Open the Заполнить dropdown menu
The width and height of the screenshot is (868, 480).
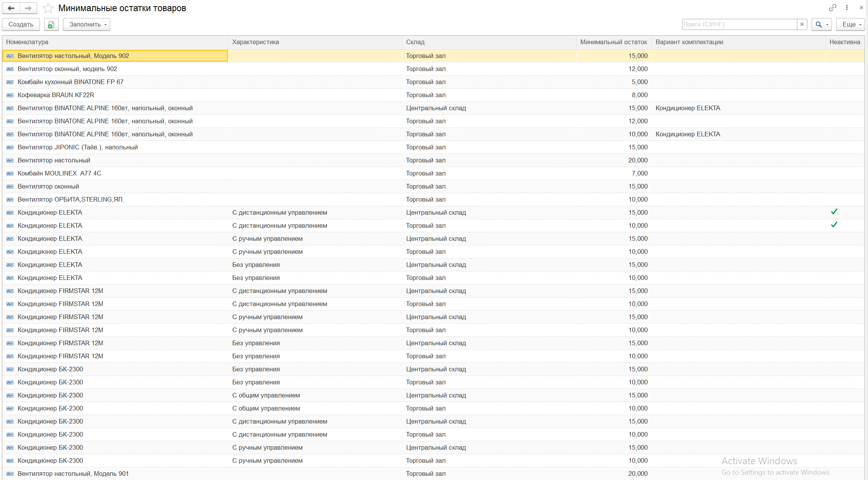click(87, 25)
